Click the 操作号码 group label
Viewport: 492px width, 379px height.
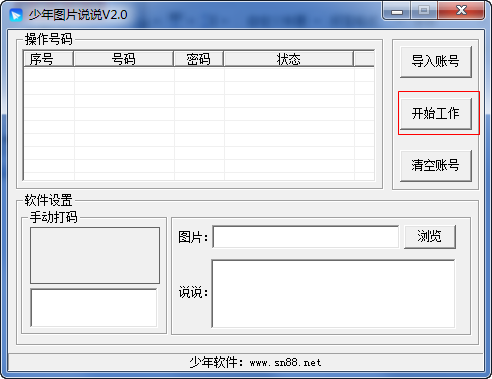(x=48, y=39)
